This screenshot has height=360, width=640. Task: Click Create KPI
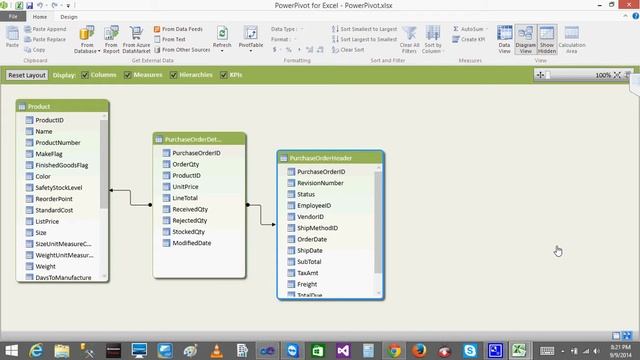pos(469,39)
